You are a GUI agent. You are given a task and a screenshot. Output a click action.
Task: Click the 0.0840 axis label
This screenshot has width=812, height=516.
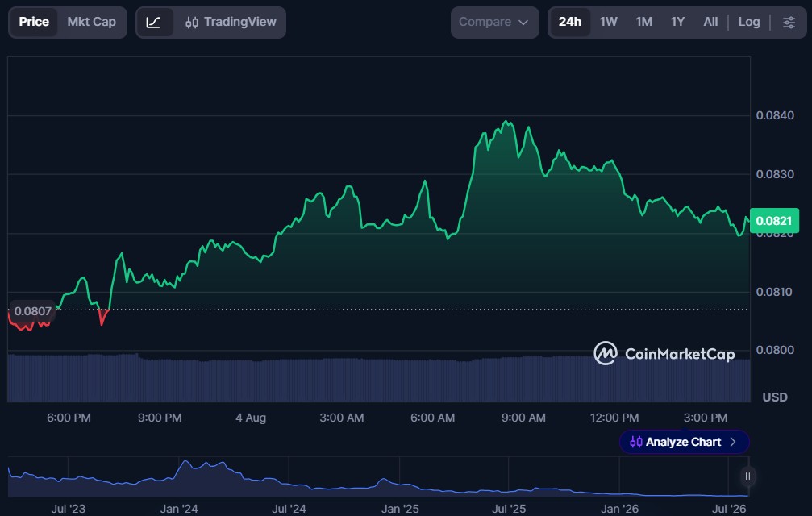pos(775,115)
